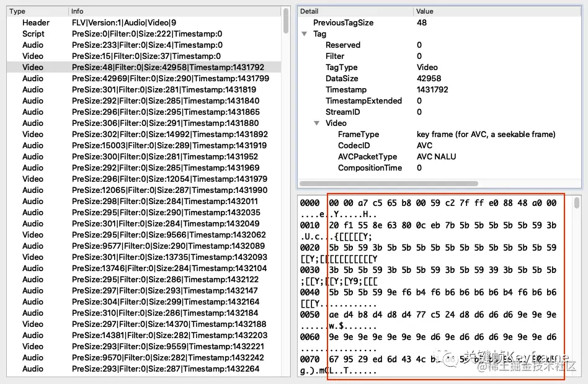This screenshot has width=588, height=384.
Task: Collapse the Tag disclosure triangle
Action: (305, 33)
